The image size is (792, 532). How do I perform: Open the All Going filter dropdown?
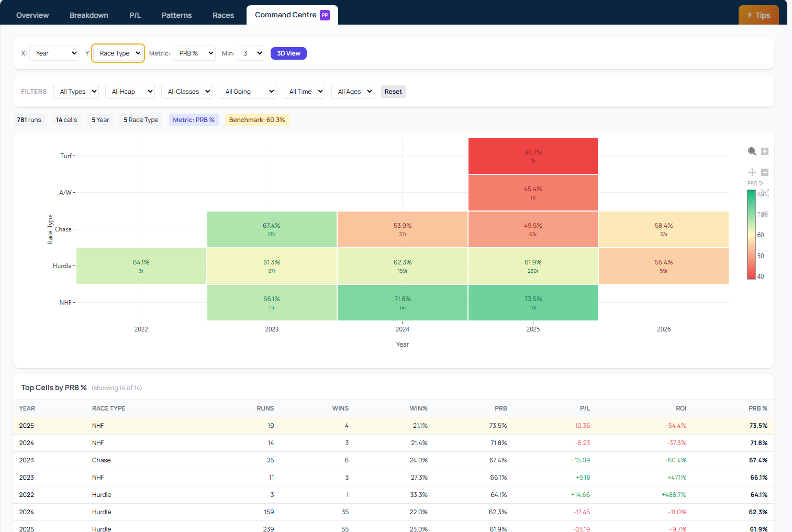click(x=247, y=91)
